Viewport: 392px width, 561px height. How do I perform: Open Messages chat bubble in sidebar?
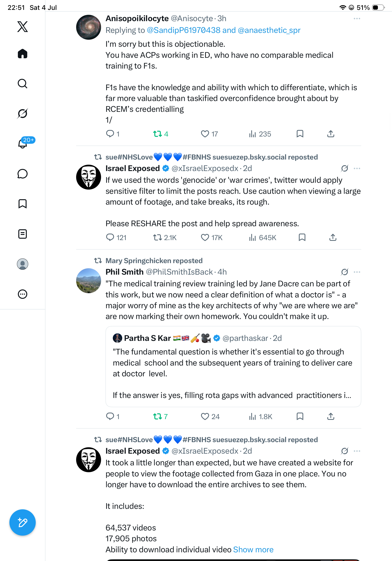point(23,174)
